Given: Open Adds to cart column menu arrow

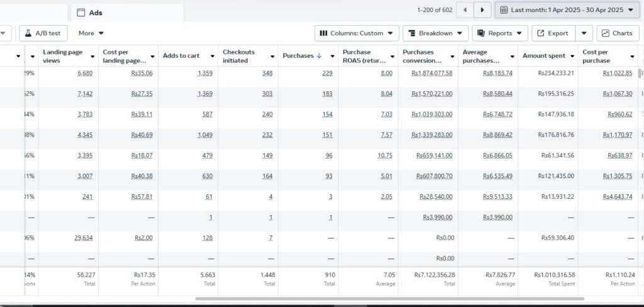Looking at the screenshot, I should (x=213, y=56).
